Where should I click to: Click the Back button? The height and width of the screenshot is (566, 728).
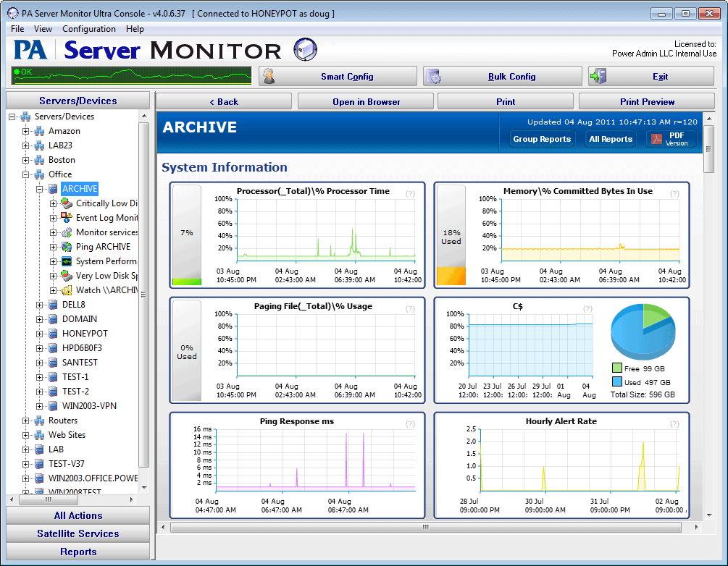coord(224,101)
